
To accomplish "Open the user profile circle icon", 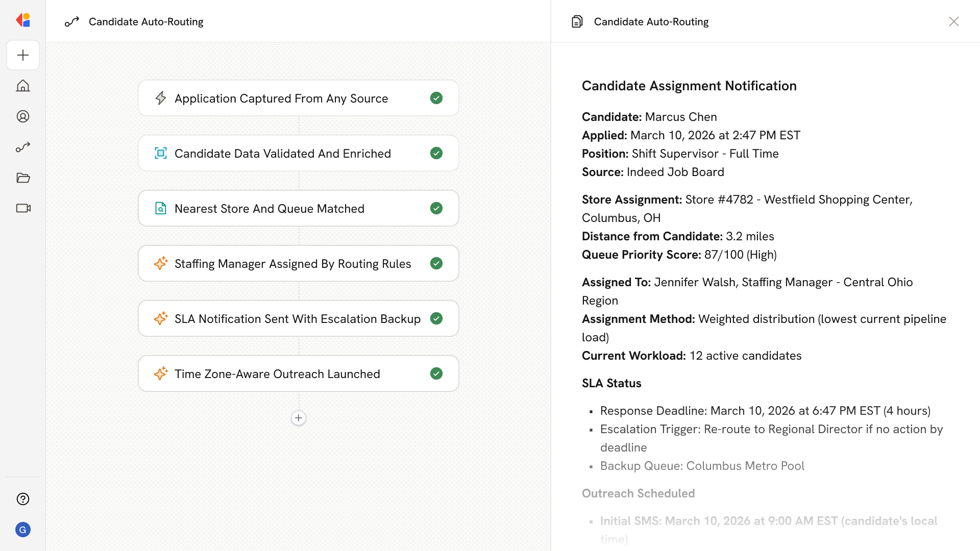I will click(x=23, y=116).
